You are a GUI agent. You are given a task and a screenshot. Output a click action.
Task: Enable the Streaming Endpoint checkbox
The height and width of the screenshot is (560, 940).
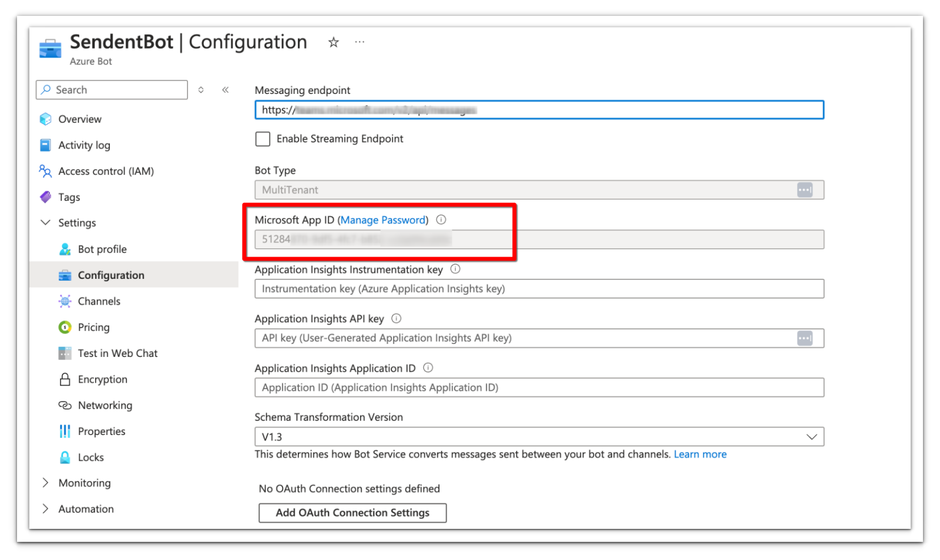click(263, 139)
